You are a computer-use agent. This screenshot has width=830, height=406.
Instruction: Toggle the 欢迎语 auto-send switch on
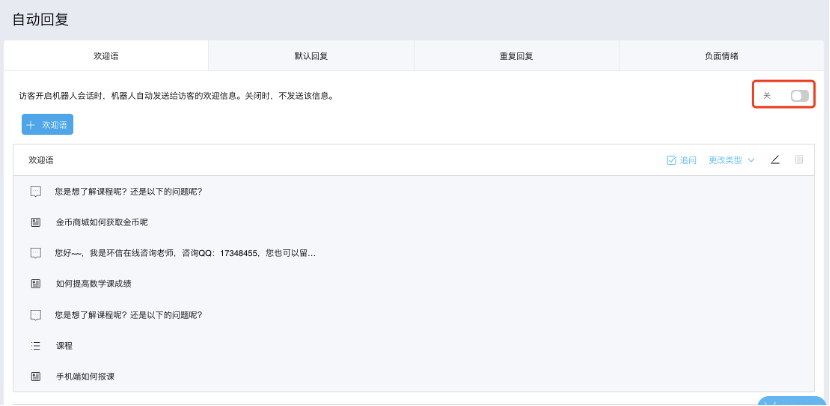pyautogui.click(x=799, y=95)
